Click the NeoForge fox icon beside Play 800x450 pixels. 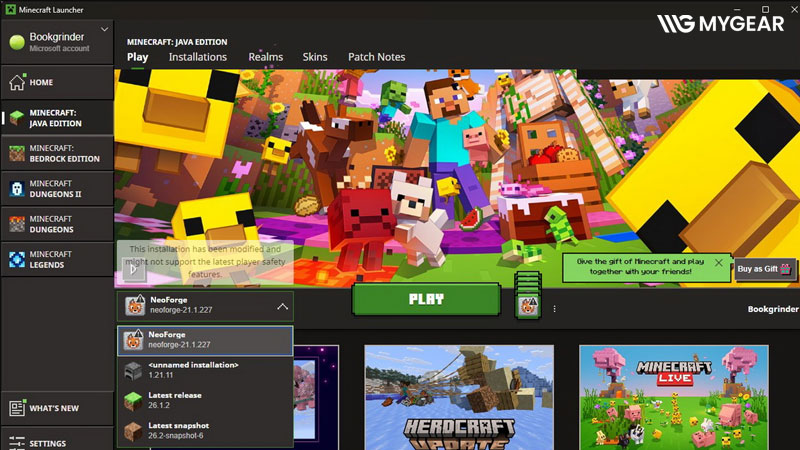click(x=528, y=306)
